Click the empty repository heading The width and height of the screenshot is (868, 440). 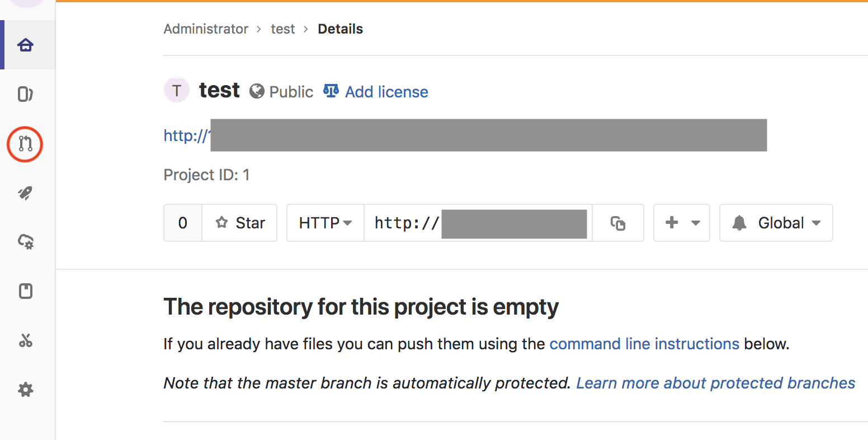(x=361, y=307)
